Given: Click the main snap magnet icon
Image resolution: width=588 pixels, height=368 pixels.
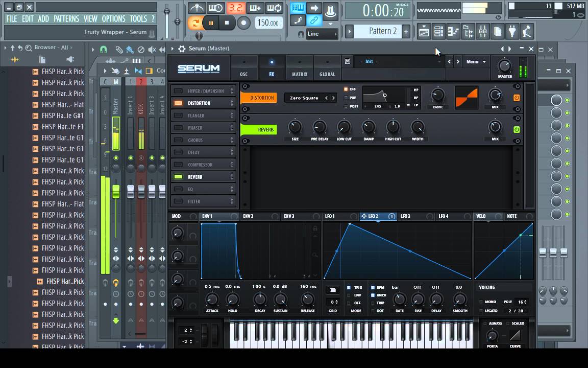Looking at the screenshot, I should pyautogui.click(x=301, y=34).
